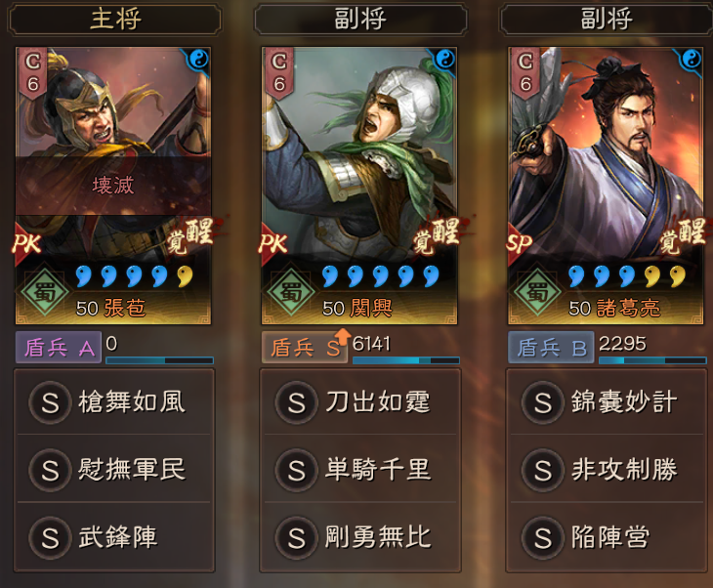Click the yin-yang icon on 張苞's card

coord(198,59)
